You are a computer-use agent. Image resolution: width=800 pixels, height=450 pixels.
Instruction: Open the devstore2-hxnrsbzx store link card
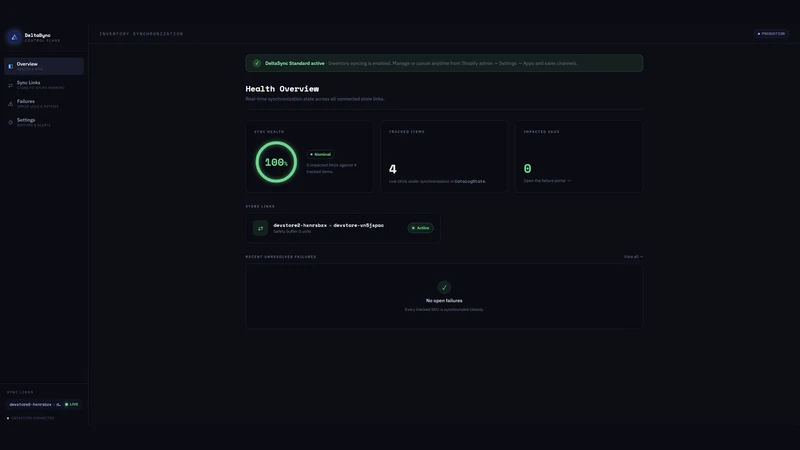coord(343,228)
